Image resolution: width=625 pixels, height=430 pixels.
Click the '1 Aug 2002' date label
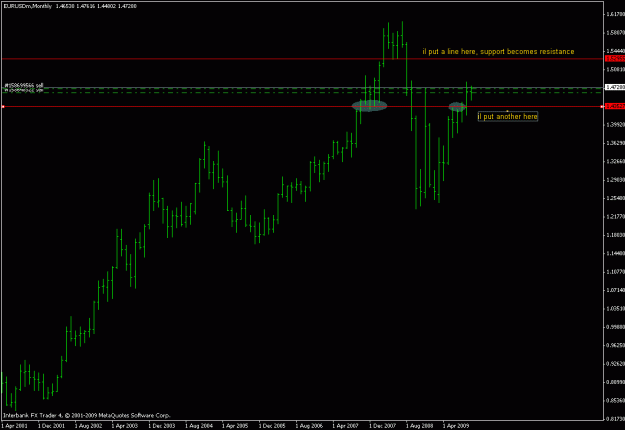(x=88, y=426)
